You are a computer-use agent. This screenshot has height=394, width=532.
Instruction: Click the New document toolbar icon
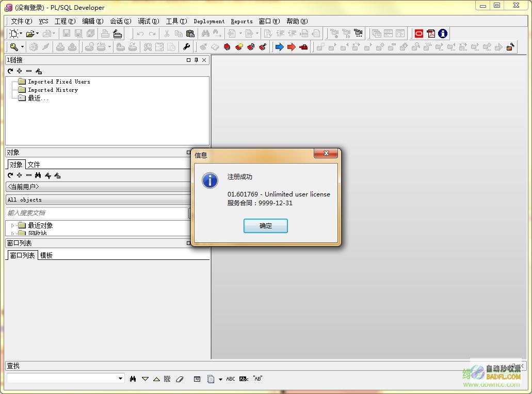click(x=13, y=34)
